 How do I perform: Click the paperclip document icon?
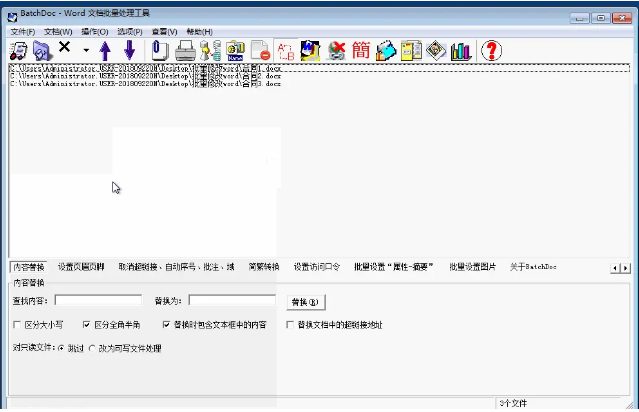(160, 51)
